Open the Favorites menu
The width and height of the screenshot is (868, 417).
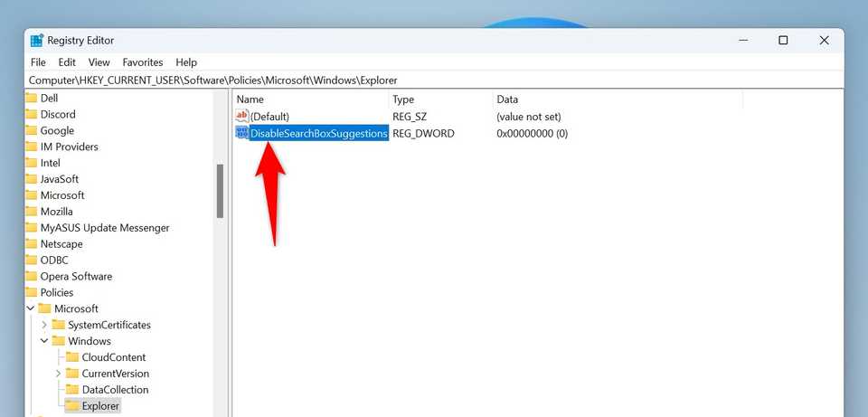[x=143, y=62]
